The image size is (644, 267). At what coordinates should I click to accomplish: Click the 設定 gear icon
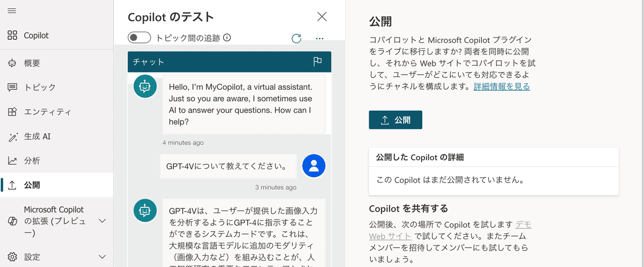click(12, 257)
